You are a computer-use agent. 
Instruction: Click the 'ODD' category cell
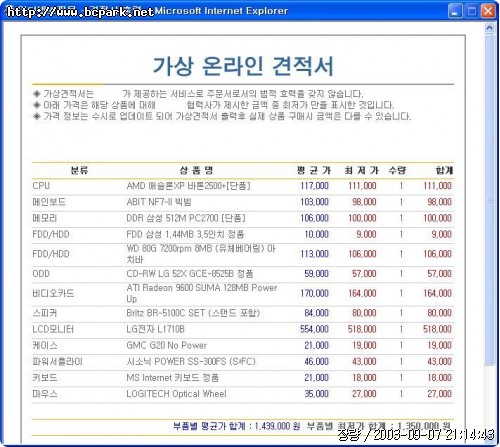click(x=41, y=274)
